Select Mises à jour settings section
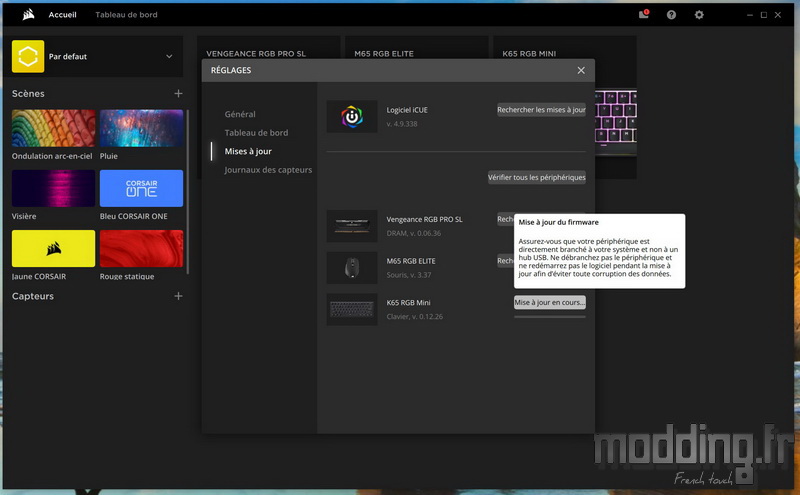Viewport: 800px width, 495px height. pyautogui.click(x=248, y=151)
